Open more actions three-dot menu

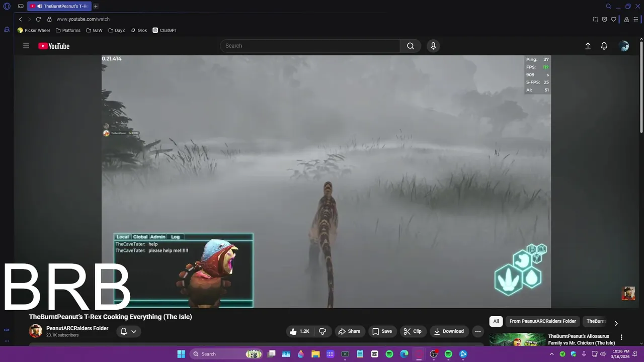pos(478,331)
